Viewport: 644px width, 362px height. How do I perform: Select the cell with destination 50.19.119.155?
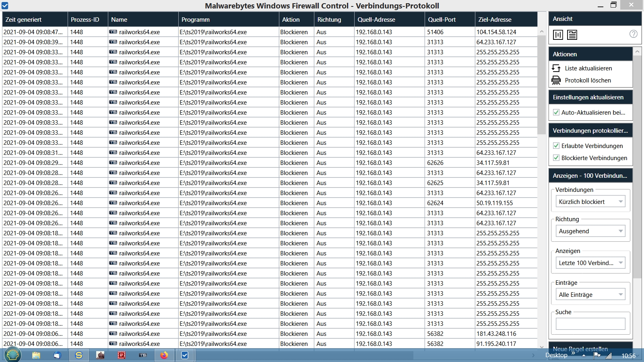(506, 203)
